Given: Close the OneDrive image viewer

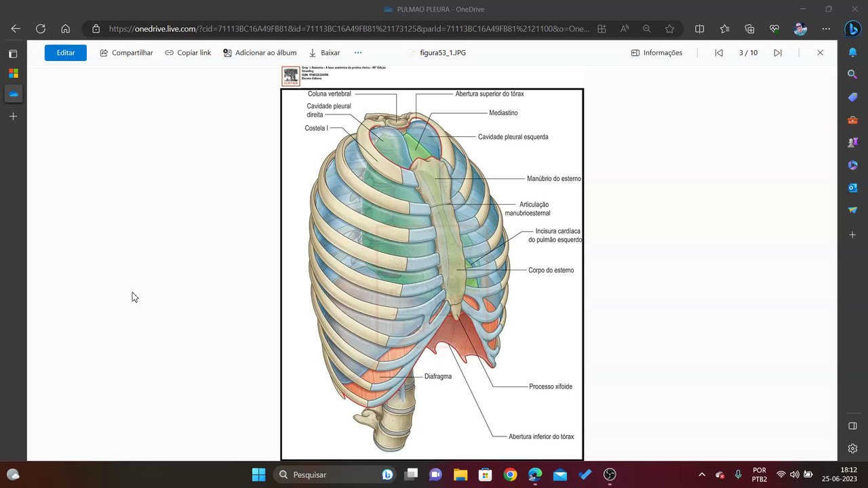Looking at the screenshot, I should pyautogui.click(x=820, y=53).
